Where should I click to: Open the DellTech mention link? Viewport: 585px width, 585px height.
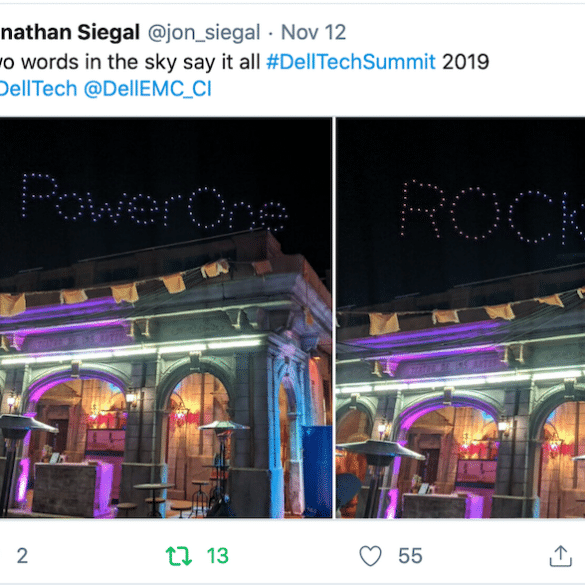coord(38,89)
